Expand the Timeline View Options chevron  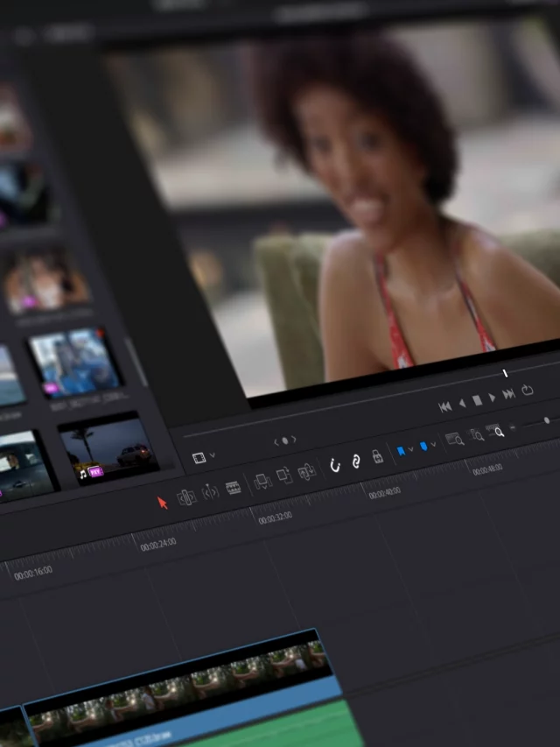point(213,455)
